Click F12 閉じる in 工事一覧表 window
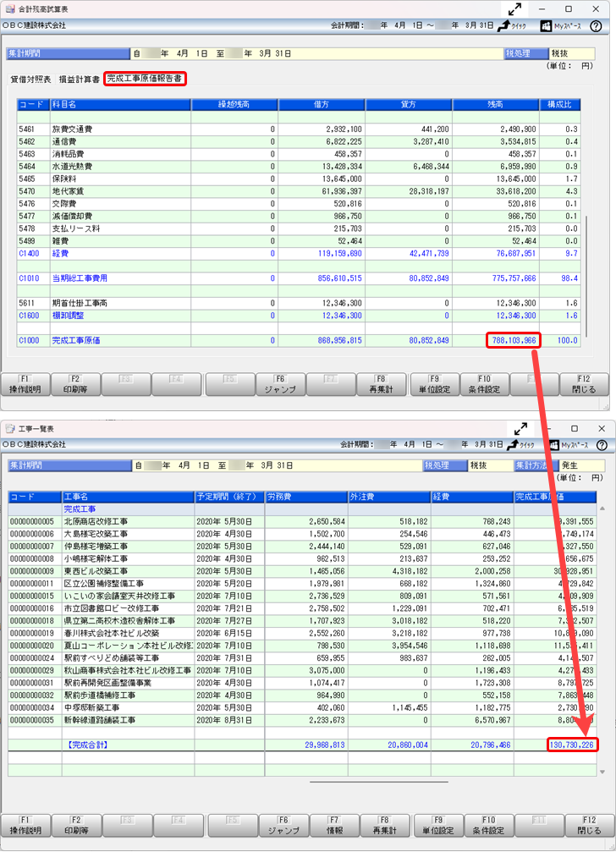The width and height of the screenshot is (616, 852). point(590,826)
